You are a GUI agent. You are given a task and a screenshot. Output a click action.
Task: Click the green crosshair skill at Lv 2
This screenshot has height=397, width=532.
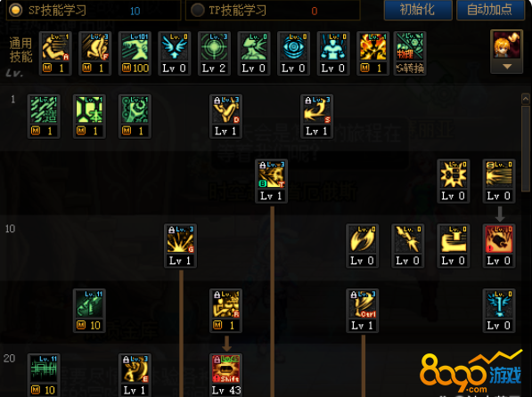pyautogui.click(x=214, y=53)
